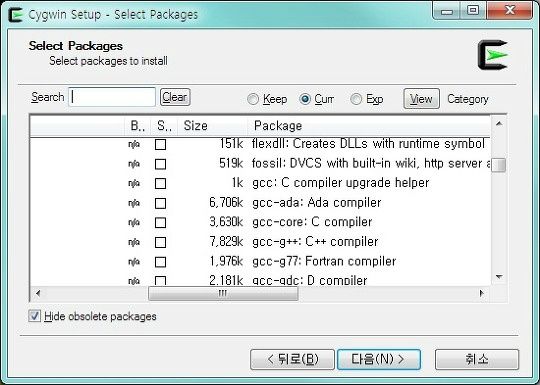Select 'fossil: DVCS with built-in wiki' row
The height and width of the screenshot is (385, 540).
point(371,163)
